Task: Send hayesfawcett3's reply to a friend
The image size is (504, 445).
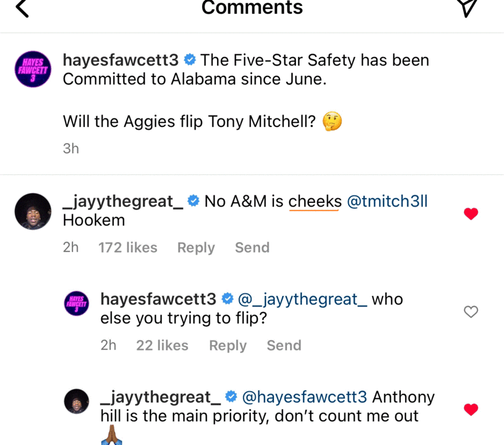Action: 283,345
